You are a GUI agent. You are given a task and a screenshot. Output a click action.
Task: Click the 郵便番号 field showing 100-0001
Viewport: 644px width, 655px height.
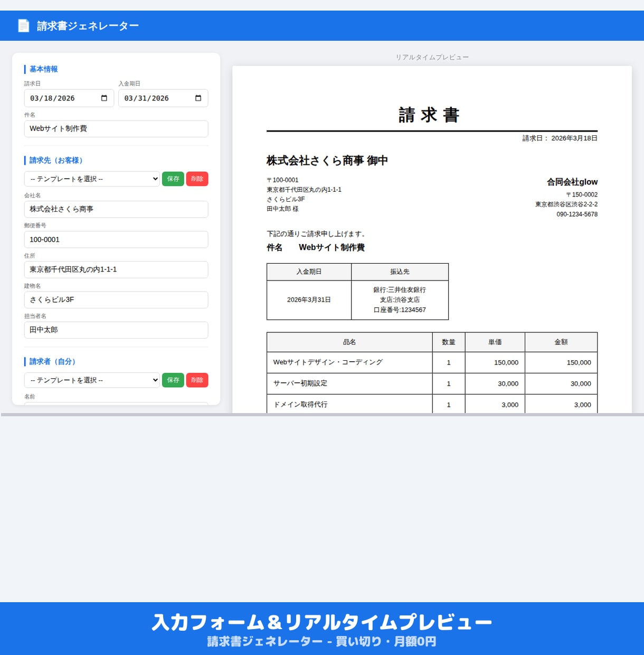coord(116,239)
